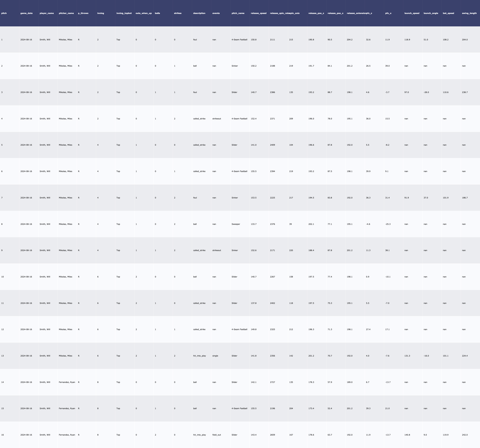Click strikeout event cell in pitch 4 row

pos(217,119)
